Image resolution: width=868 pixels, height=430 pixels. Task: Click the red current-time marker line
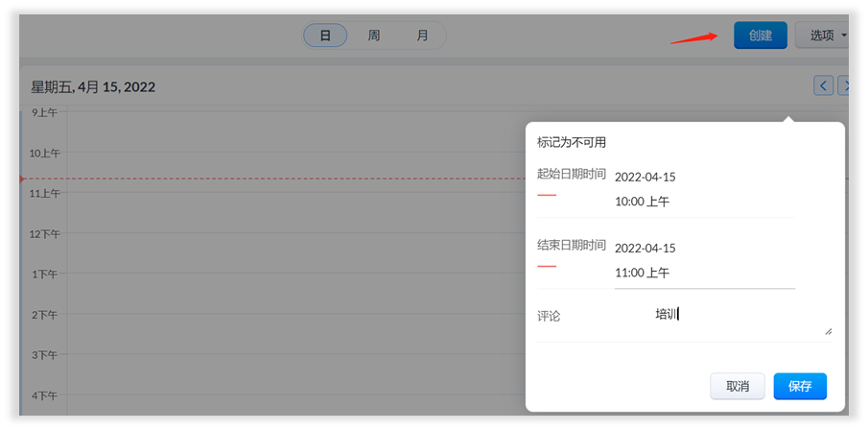pyautogui.click(x=288, y=179)
